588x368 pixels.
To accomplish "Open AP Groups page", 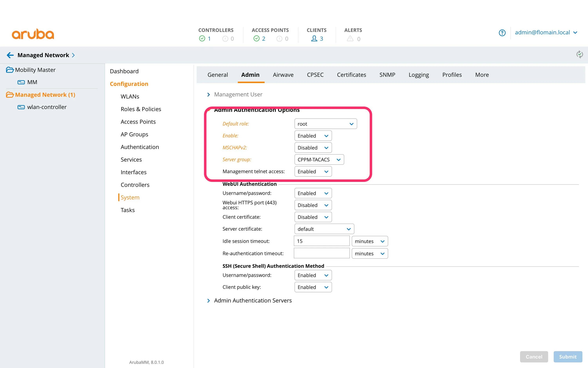I will tap(134, 135).
